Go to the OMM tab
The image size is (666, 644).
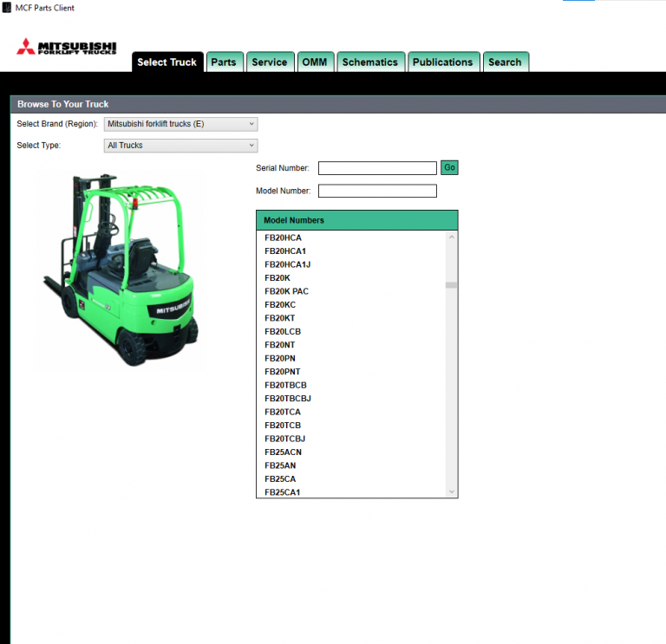coord(315,62)
